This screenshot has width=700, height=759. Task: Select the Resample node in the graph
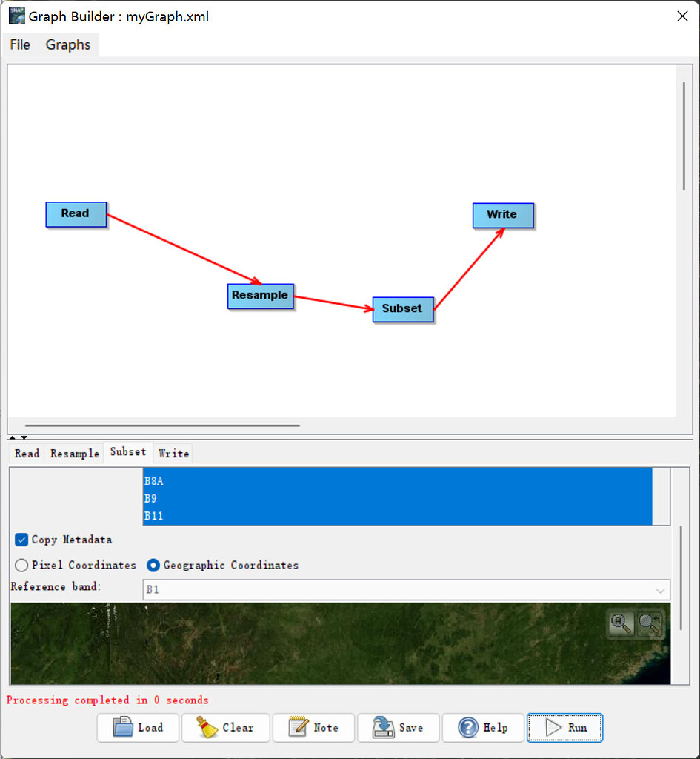click(x=261, y=296)
